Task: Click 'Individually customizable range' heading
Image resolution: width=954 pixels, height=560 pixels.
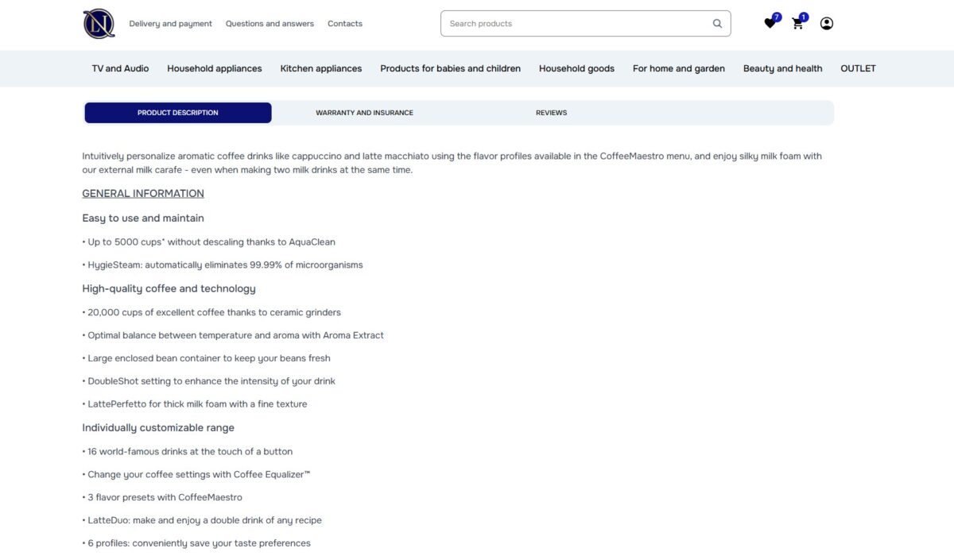Action: coord(158,427)
